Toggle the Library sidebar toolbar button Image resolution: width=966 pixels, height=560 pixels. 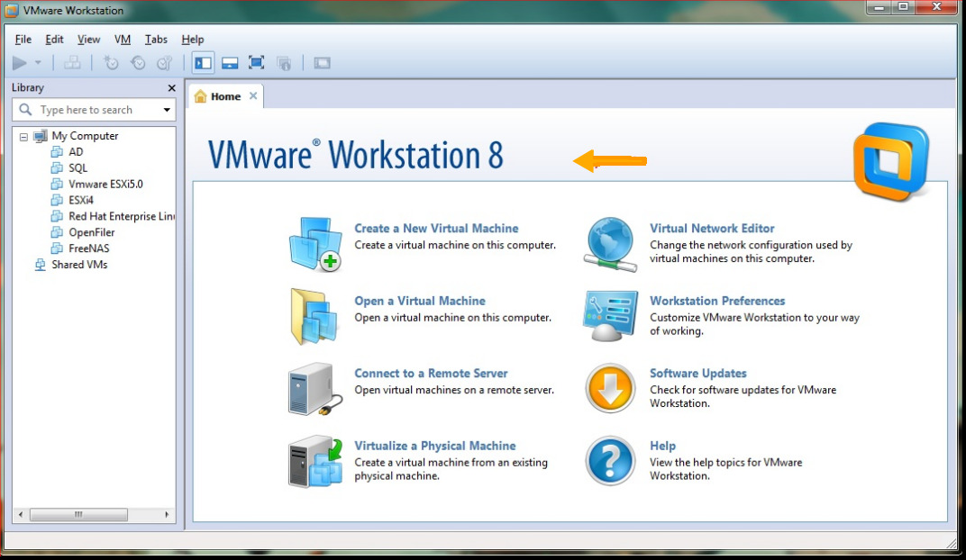(203, 63)
